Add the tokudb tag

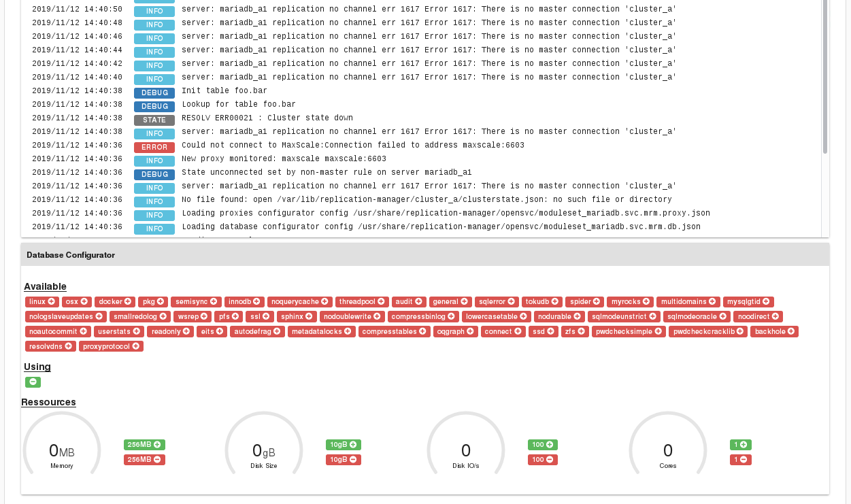pyautogui.click(x=541, y=301)
